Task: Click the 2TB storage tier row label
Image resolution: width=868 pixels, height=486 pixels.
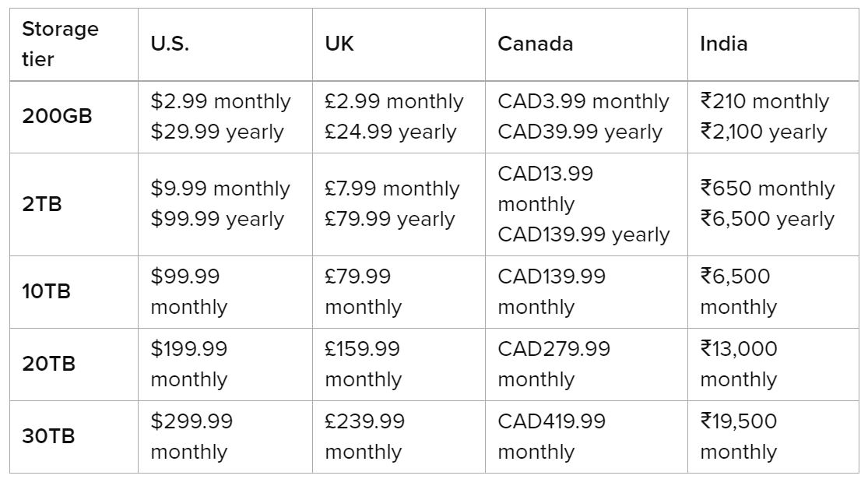Action: click(42, 204)
